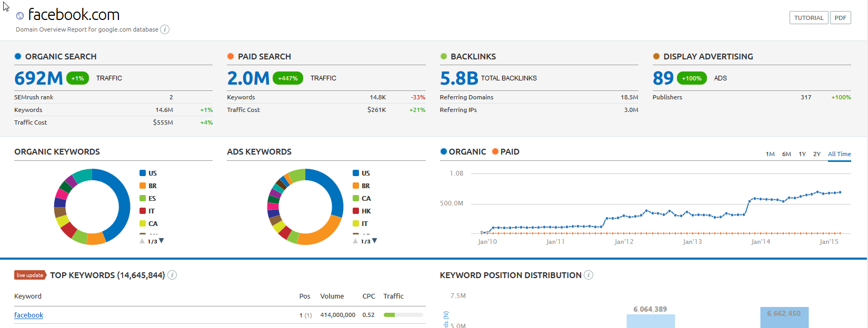Select the 1M time range tab

[x=770, y=154]
